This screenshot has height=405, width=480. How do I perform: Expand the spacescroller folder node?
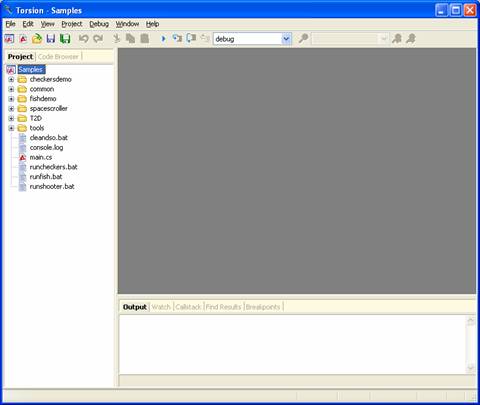tap(11, 109)
